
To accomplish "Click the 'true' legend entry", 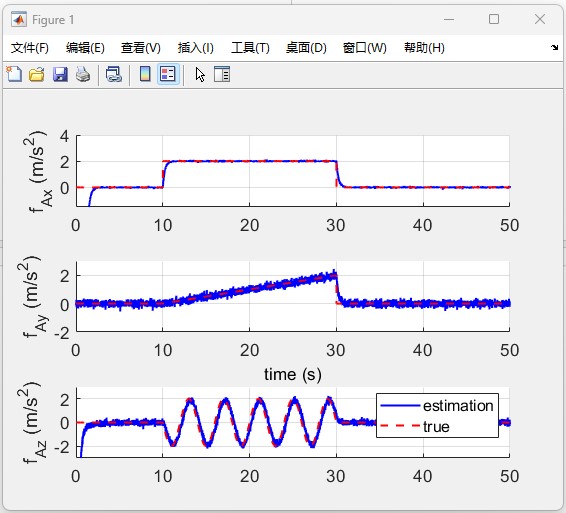I will click(436, 427).
